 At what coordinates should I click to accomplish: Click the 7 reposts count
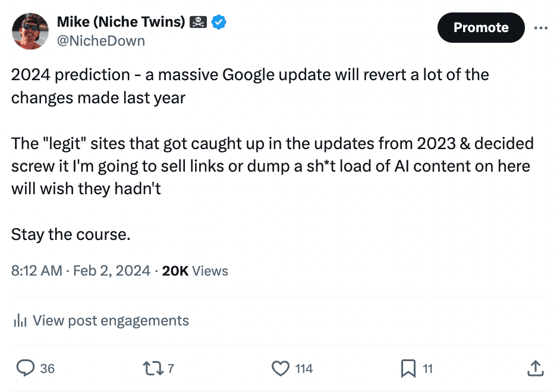tap(171, 368)
